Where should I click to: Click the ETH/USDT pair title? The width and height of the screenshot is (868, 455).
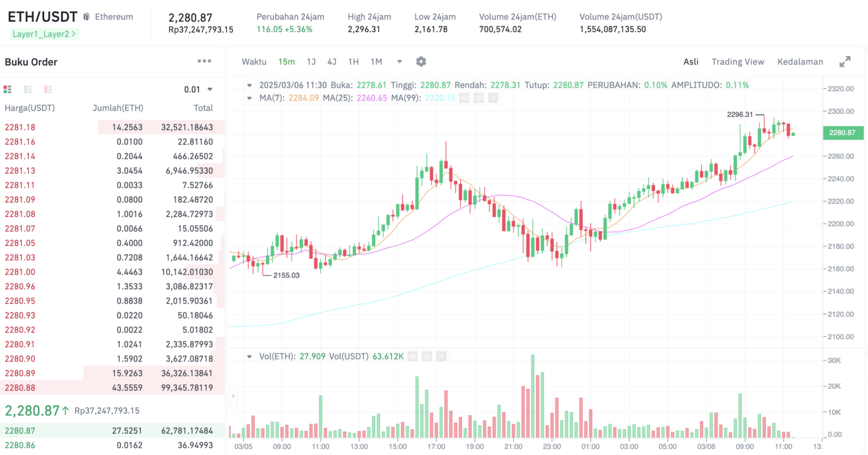42,17
